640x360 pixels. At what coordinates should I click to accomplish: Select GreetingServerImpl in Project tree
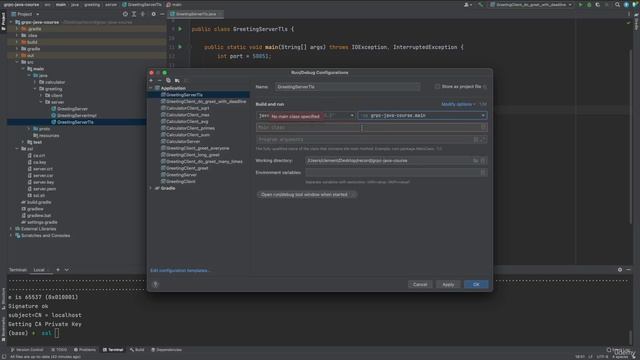click(x=76, y=116)
